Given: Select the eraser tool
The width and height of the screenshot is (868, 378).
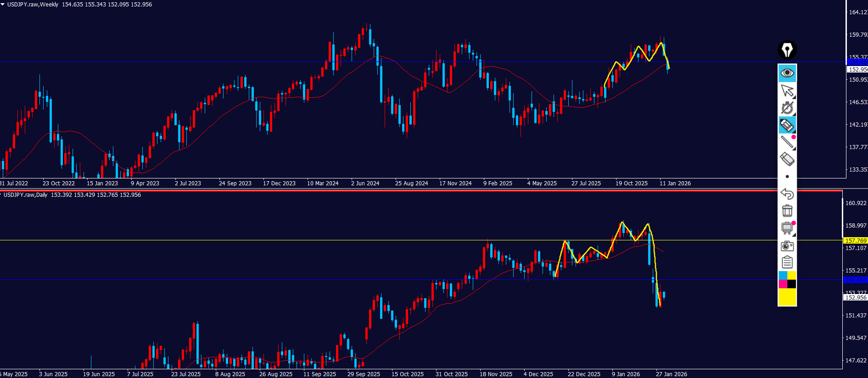Looking at the screenshot, I should [787, 159].
